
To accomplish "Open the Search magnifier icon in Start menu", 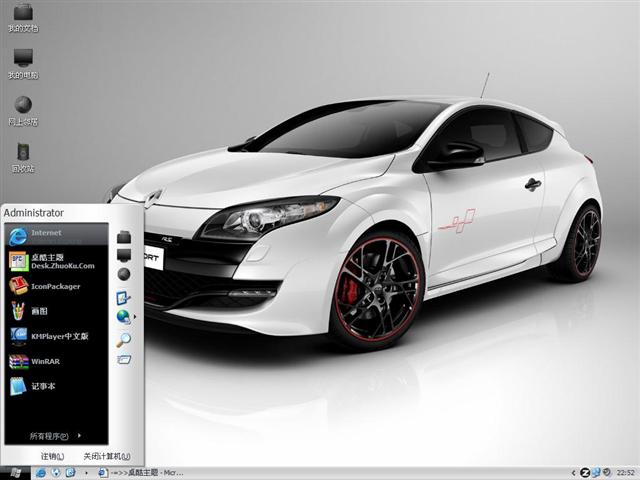I will (123, 340).
